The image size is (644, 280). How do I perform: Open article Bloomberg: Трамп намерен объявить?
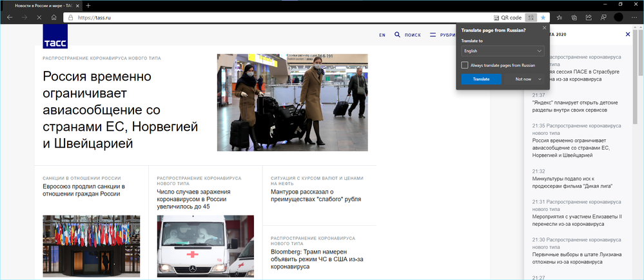coord(317,259)
